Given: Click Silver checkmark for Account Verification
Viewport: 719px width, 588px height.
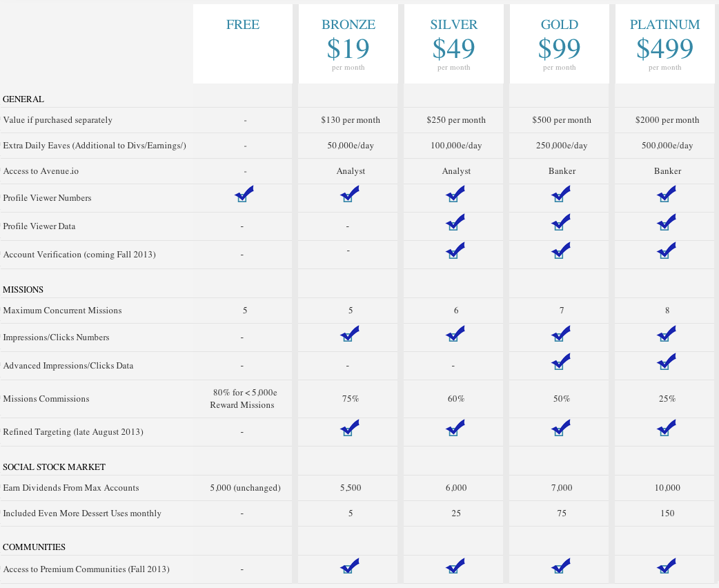Looking at the screenshot, I should [455, 252].
